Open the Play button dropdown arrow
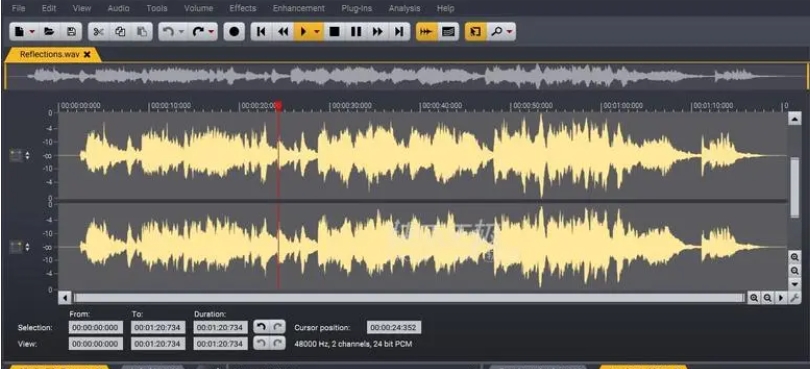 point(317,32)
